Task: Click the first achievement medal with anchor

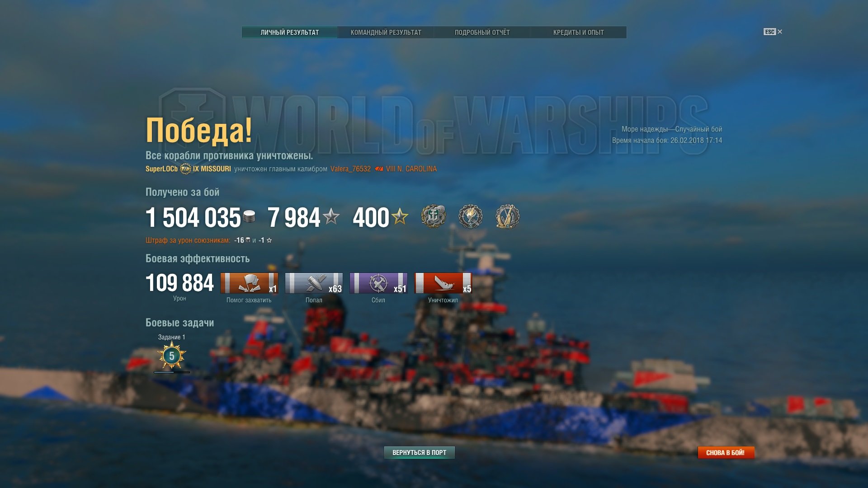Action: click(434, 216)
